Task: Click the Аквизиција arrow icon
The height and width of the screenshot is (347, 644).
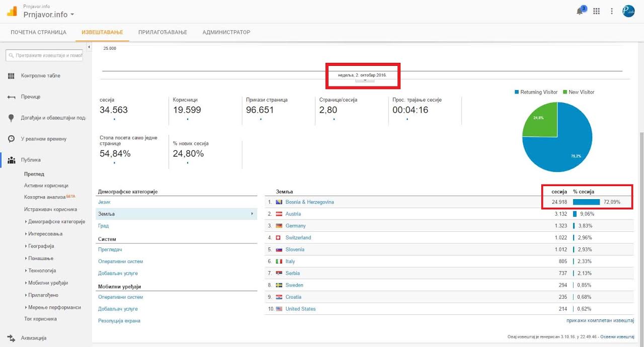Action: coord(11,338)
